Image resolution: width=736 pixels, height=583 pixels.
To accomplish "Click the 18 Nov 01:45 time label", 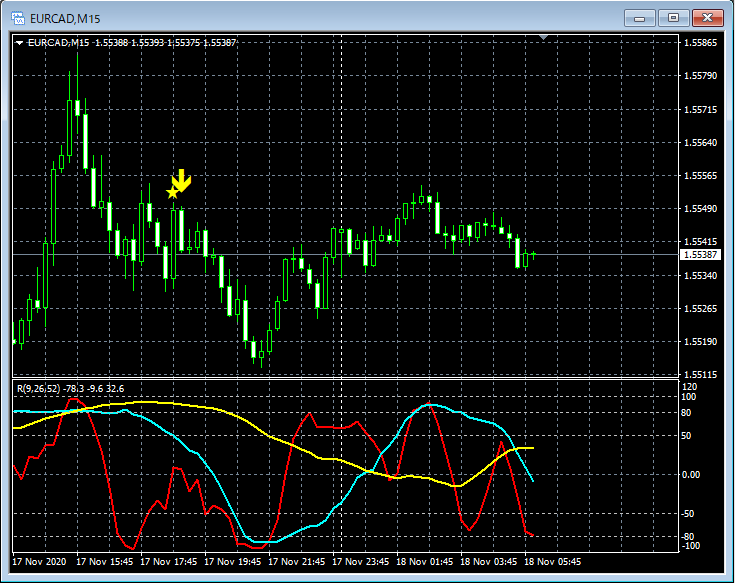I will pos(424,561).
